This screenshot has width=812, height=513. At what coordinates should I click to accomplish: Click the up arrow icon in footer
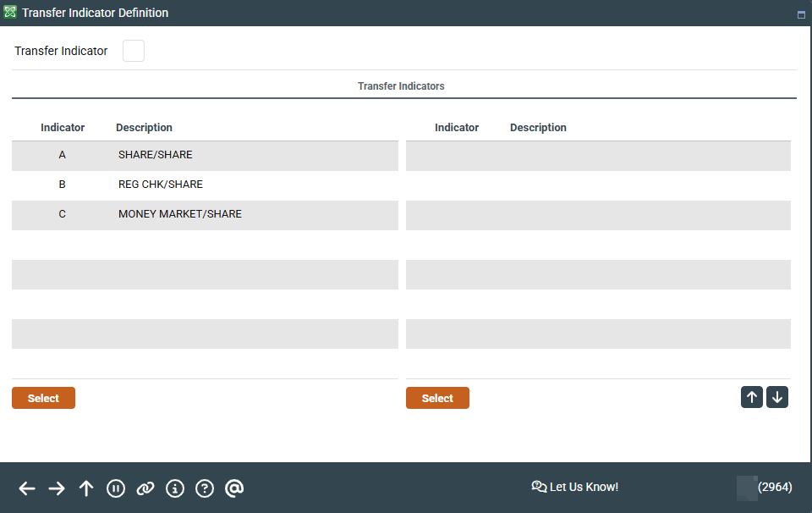[x=86, y=488]
